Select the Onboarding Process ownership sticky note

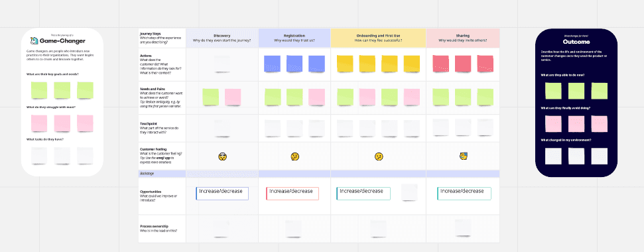(x=378, y=228)
